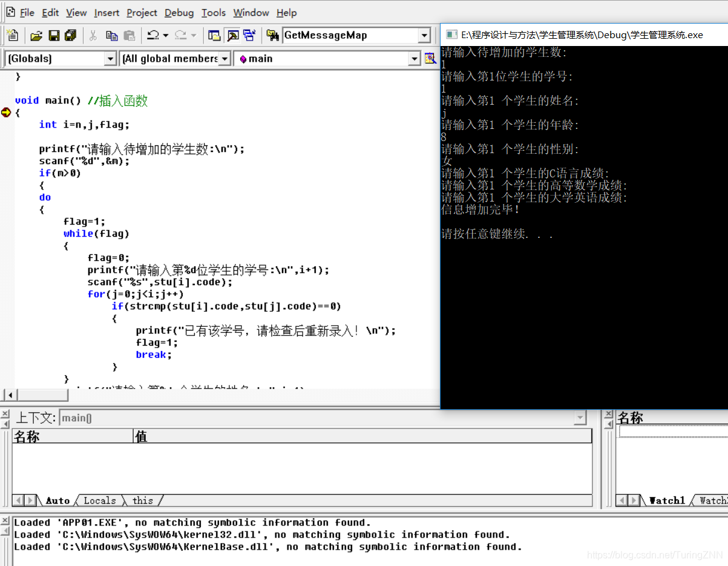Switch to the Auto variables tab
Viewport: 728px width, 566px height.
pyautogui.click(x=57, y=501)
